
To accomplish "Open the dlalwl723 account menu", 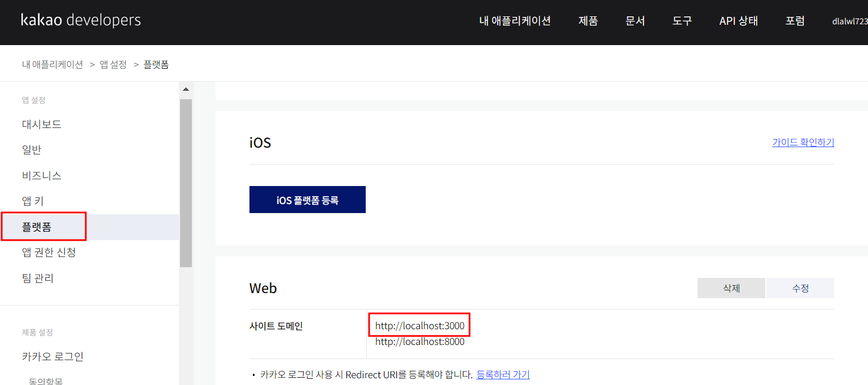I will pyautogui.click(x=850, y=21).
